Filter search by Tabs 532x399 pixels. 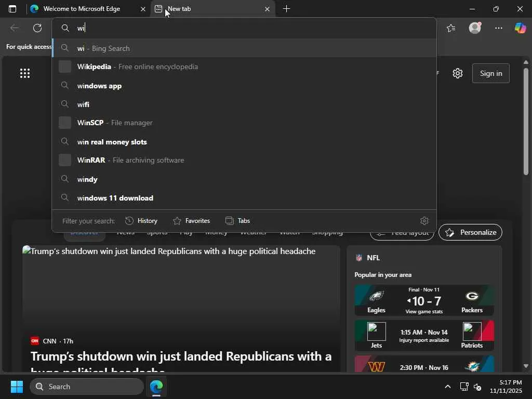click(238, 221)
